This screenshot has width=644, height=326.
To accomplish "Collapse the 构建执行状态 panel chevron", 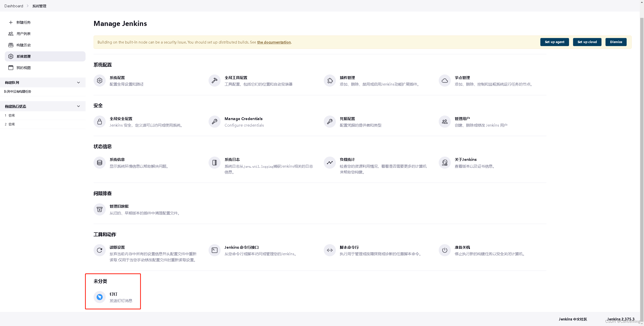I will [78, 106].
